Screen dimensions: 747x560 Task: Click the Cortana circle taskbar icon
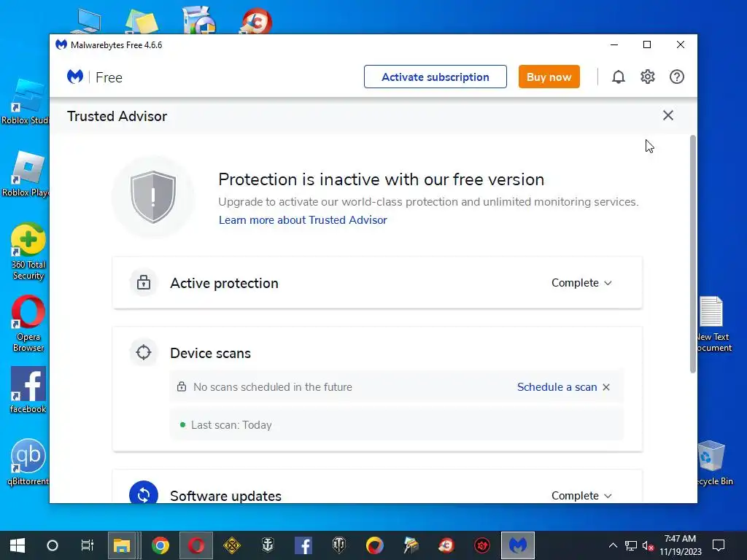coord(53,545)
